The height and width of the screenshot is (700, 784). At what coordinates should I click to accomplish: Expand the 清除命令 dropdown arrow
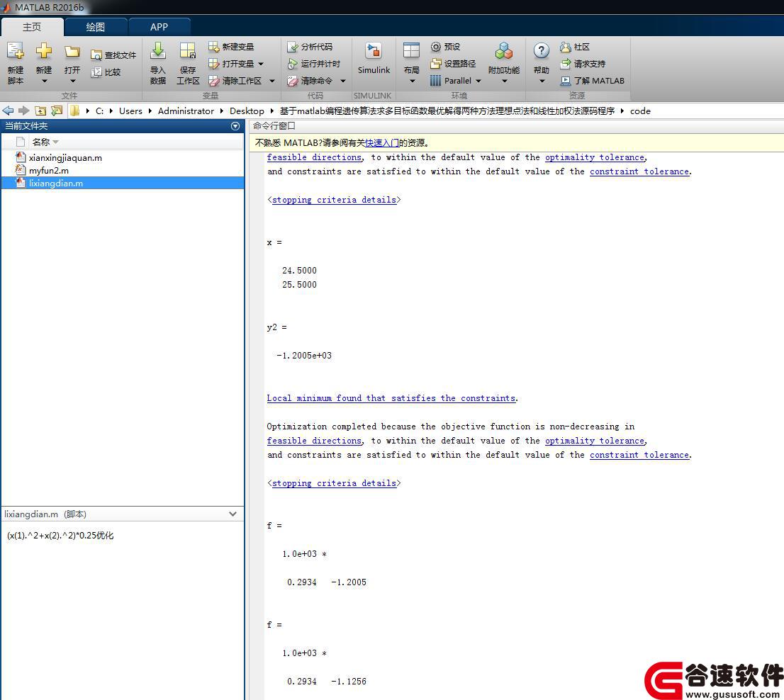(343, 81)
